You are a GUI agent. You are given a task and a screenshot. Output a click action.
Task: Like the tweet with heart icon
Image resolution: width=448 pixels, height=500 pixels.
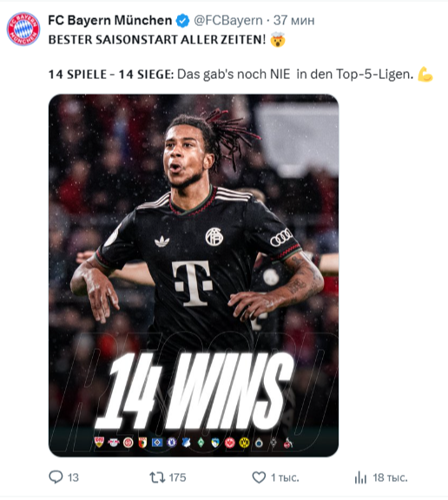pyautogui.click(x=259, y=477)
